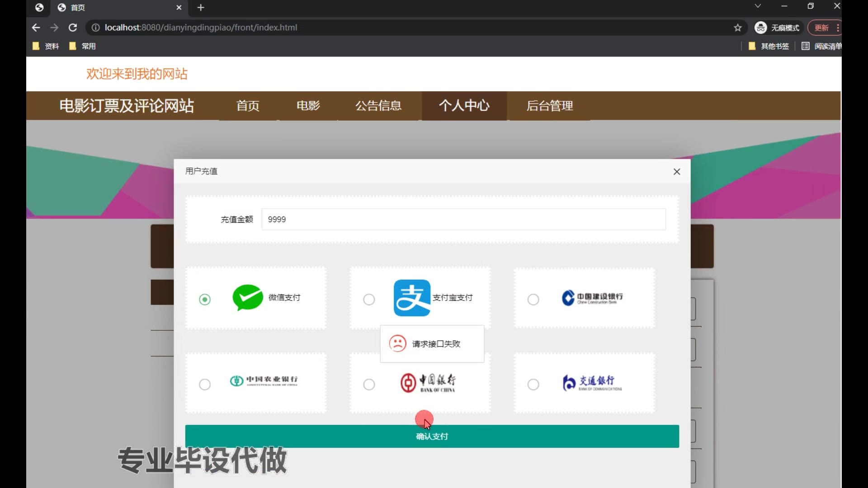Bookmark this page with star icon

pos(738,28)
